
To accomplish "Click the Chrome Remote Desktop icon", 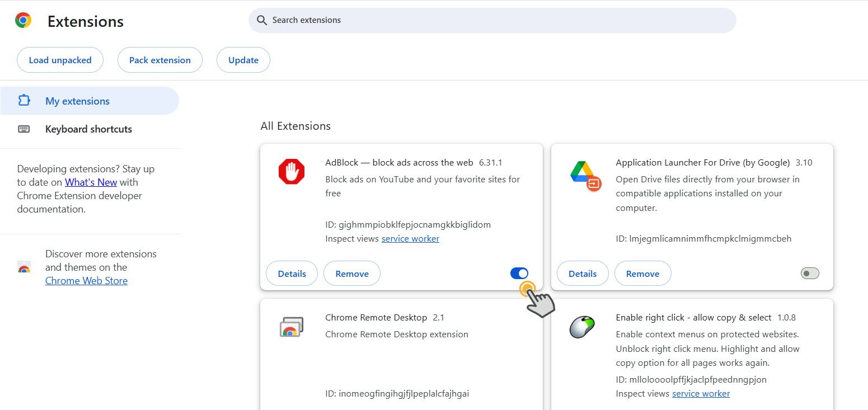I will click(x=291, y=327).
